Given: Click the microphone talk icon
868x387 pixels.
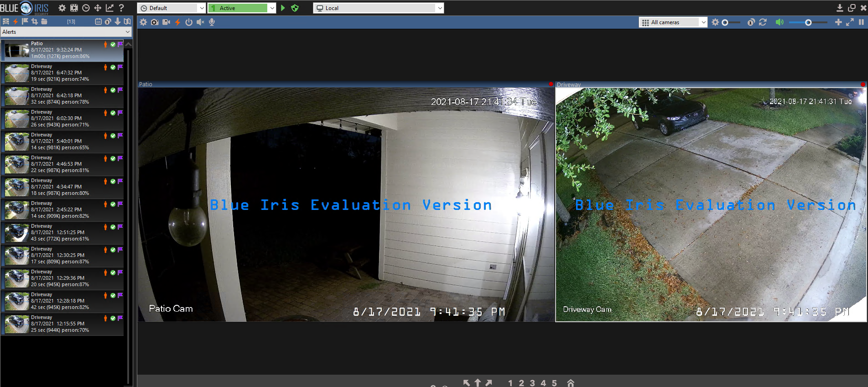Looking at the screenshot, I should point(212,22).
